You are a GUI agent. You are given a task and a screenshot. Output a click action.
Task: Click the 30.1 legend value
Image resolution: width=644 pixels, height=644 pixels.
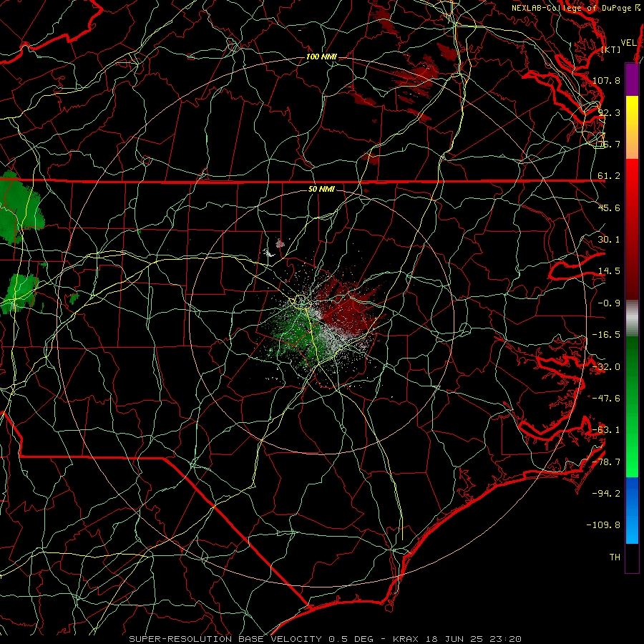coord(609,240)
